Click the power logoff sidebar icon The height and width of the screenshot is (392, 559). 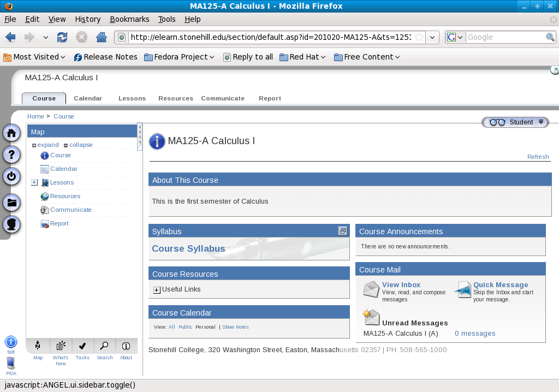(x=12, y=176)
